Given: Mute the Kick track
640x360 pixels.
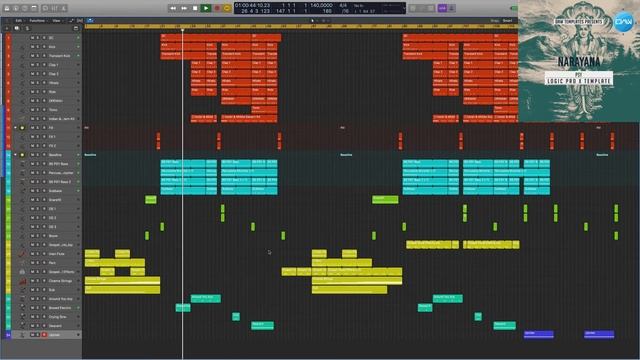Looking at the screenshot, I should coord(33,47).
